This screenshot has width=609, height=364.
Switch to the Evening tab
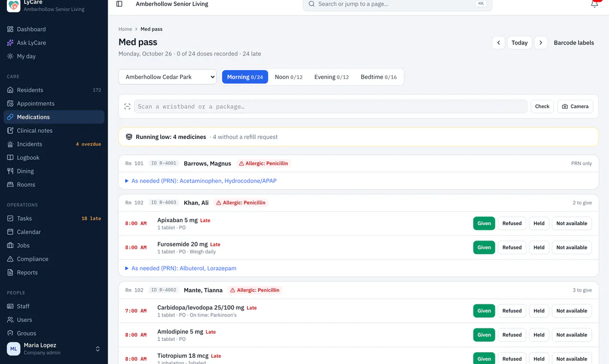pyautogui.click(x=331, y=77)
